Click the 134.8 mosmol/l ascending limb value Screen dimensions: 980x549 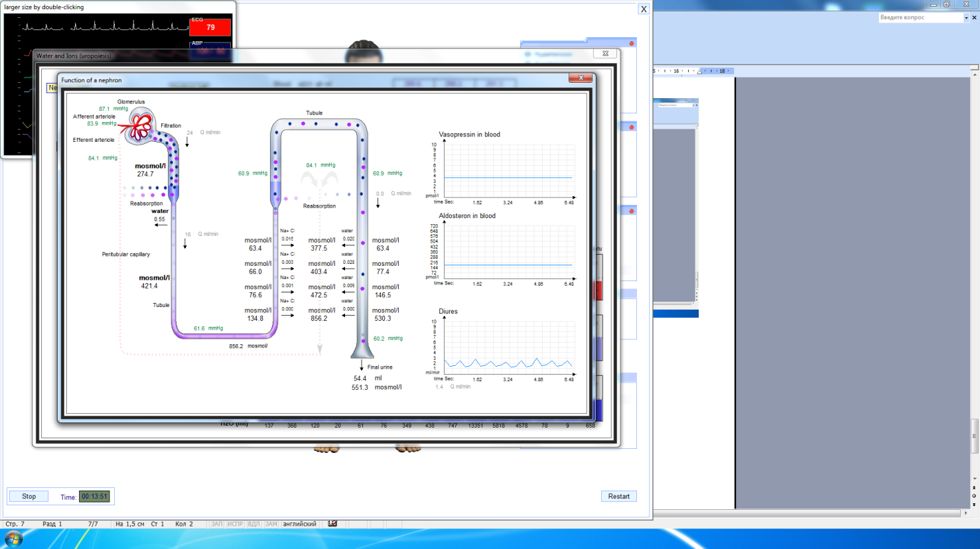coord(255,319)
